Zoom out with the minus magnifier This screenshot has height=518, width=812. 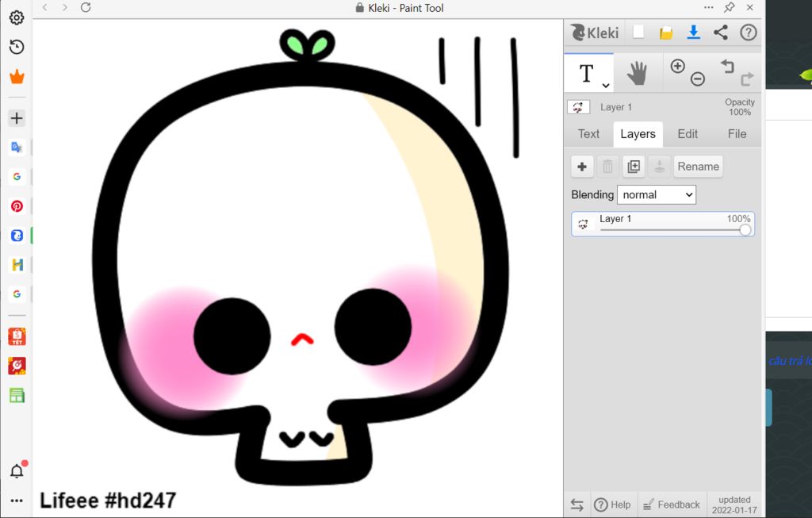click(x=698, y=79)
